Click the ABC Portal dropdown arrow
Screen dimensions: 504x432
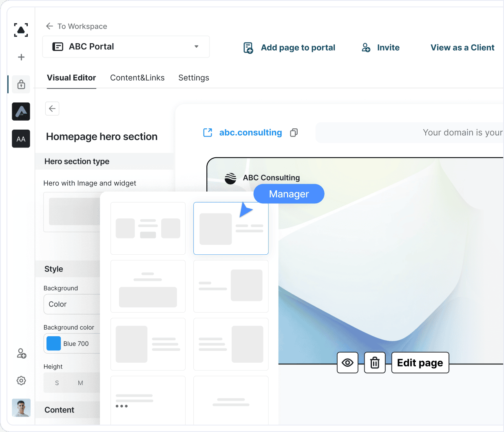pos(197,46)
